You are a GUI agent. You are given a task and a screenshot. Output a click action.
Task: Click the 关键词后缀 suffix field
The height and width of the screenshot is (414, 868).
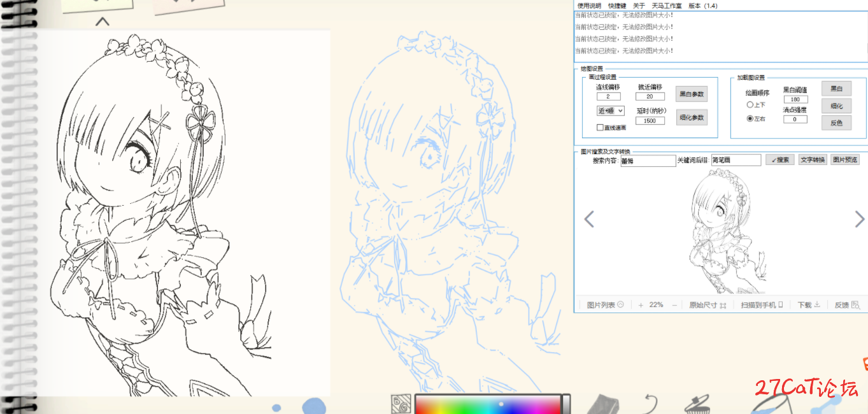click(x=736, y=161)
